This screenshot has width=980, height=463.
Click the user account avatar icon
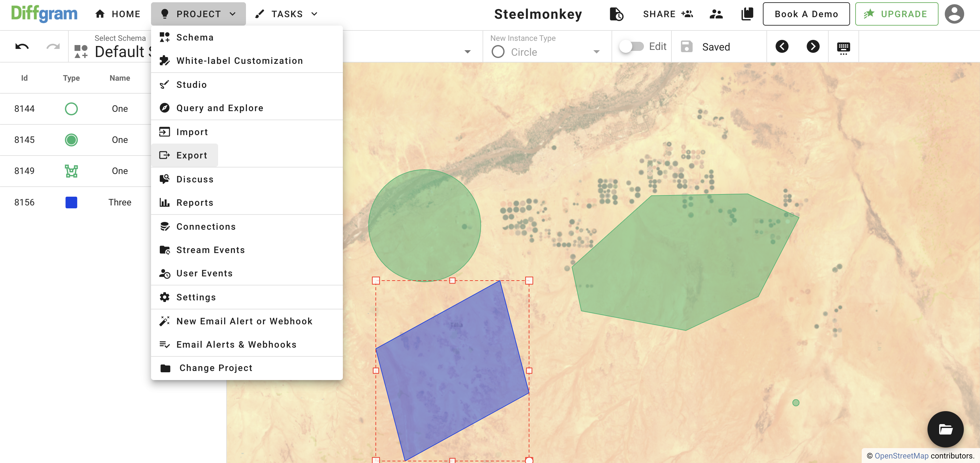[954, 14]
